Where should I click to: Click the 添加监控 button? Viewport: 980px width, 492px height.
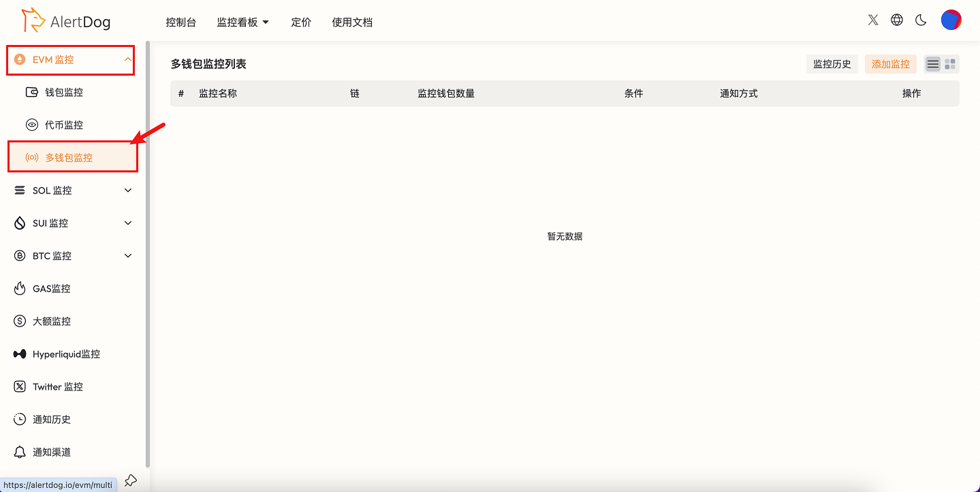click(890, 63)
